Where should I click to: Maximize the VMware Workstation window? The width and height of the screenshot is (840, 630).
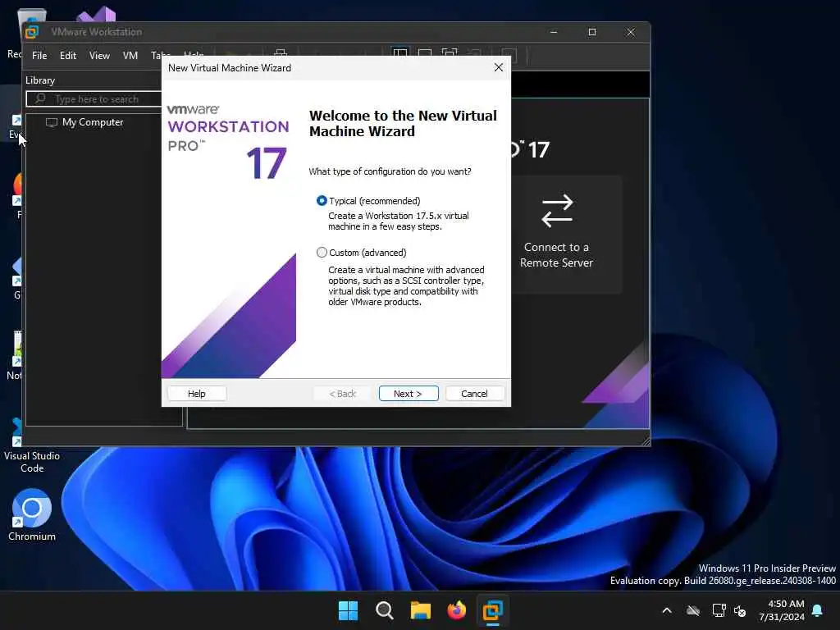(x=592, y=32)
